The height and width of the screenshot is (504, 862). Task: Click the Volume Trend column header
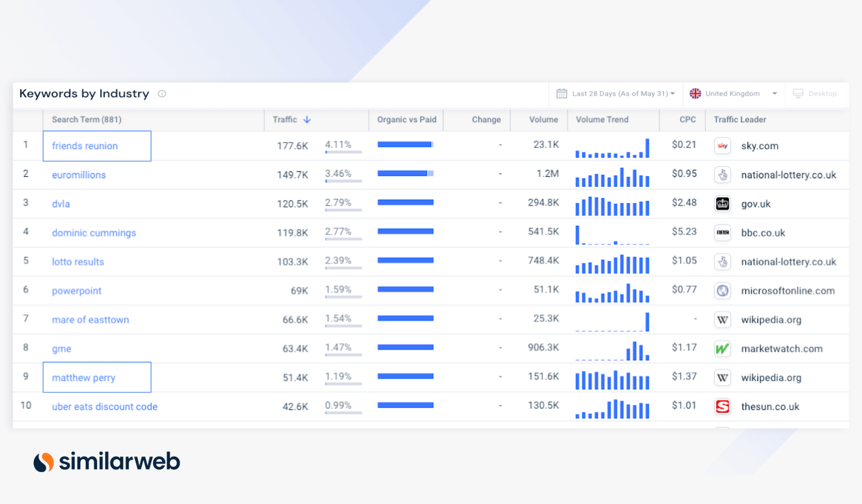(602, 120)
